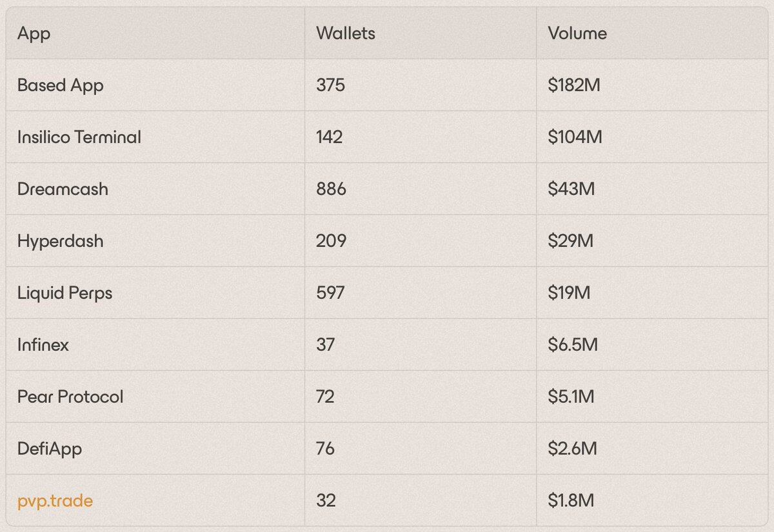Click the $104M volume value
The height and width of the screenshot is (532, 774).
(x=575, y=137)
